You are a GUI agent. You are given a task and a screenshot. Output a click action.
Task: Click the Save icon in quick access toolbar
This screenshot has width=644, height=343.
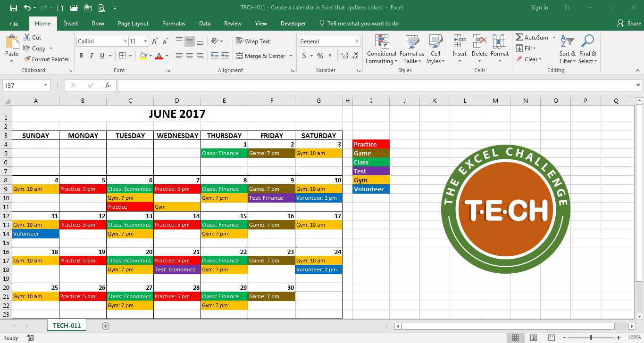tap(13, 8)
